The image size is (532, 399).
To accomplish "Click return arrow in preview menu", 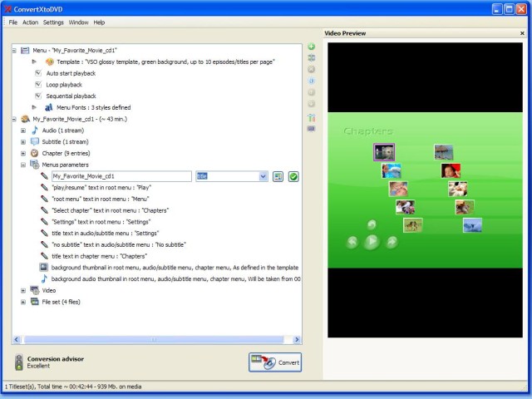I will (x=372, y=224).
